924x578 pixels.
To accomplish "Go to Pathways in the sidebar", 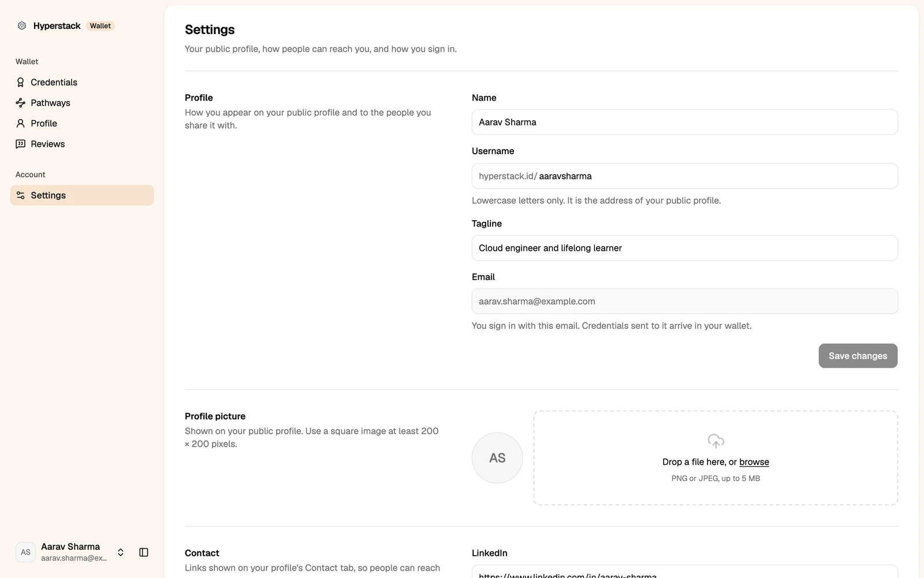I will (x=82, y=103).
